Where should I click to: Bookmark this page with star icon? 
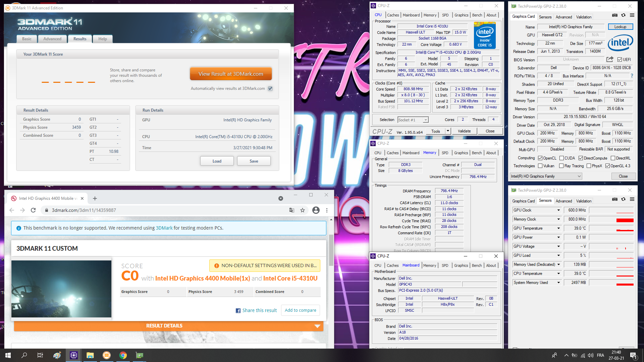(x=303, y=210)
